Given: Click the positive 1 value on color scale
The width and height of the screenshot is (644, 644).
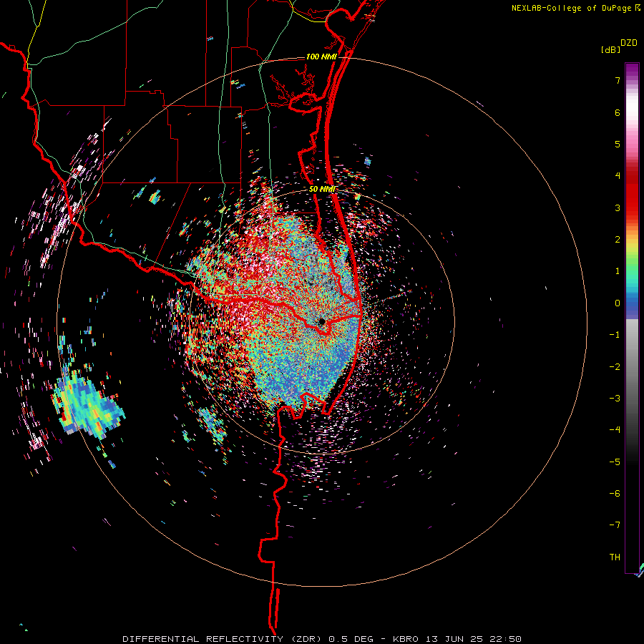Looking at the screenshot, I should pyautogui.click(x=618, y=271).
